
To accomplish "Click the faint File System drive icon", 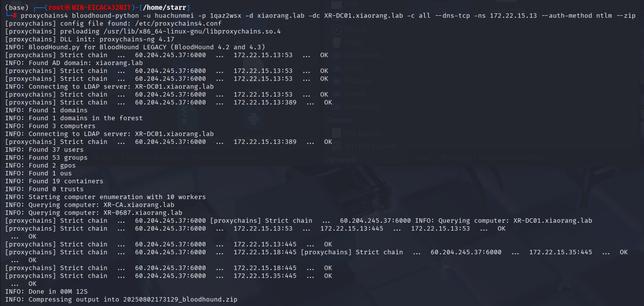I will click(x=337, y=133).
